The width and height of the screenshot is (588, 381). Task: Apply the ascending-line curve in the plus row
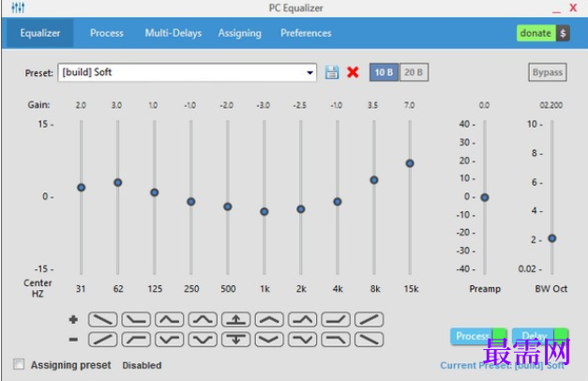[369, 319]
